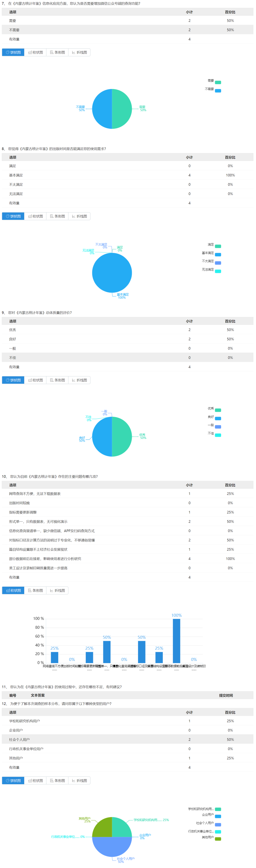Switch question 9 chart to 折线图
This screenshot has height=868, width=256.
pos(79,380)
